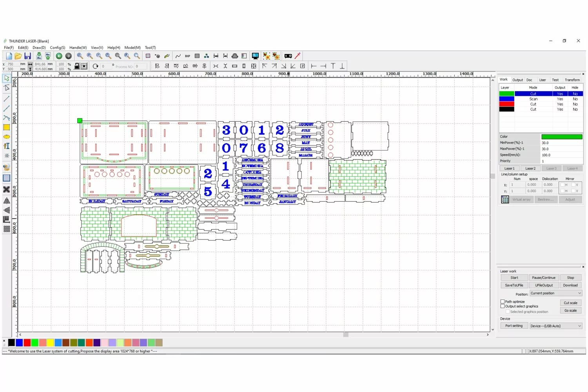Pick the text tool in left toolbar

pos(7,146)
